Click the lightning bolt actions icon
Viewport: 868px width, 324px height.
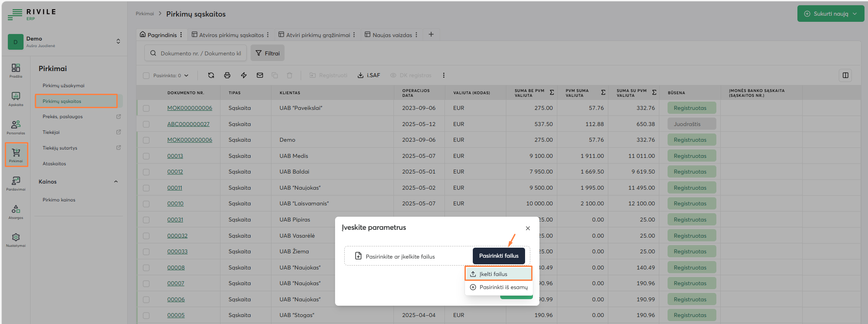[244, 75]
